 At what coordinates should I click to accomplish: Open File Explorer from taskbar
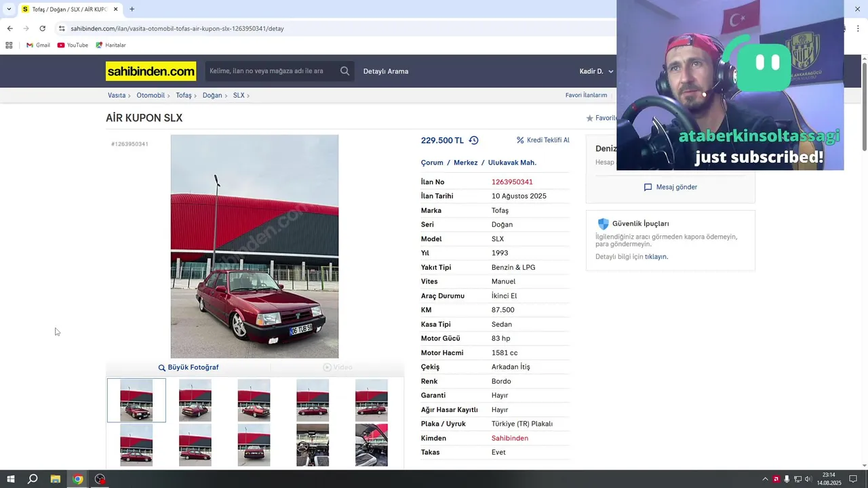tap(56, 479)
